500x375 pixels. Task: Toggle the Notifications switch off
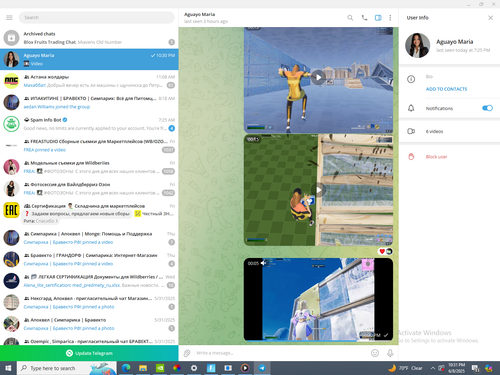coord(487,108)
